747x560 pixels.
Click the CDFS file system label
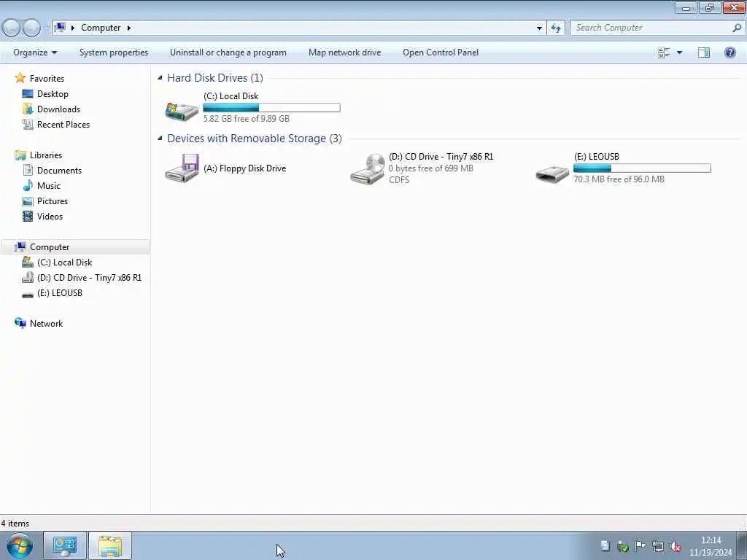click(x=399, y=179)
